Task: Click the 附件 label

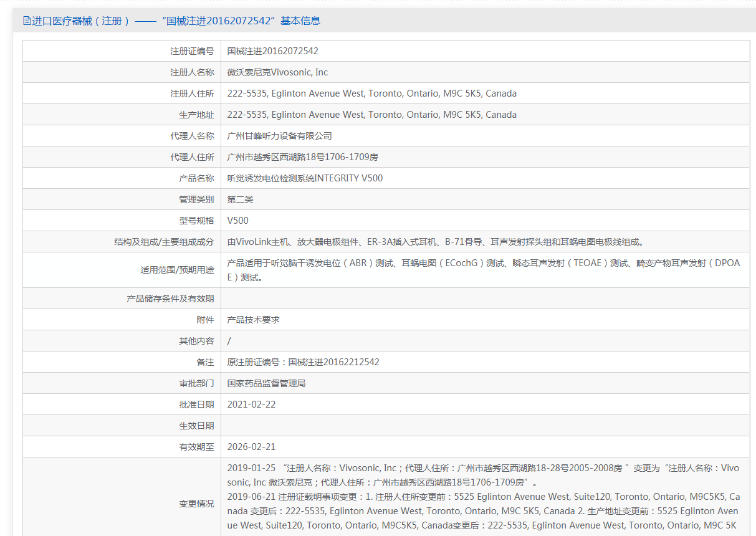Action: 206,320
